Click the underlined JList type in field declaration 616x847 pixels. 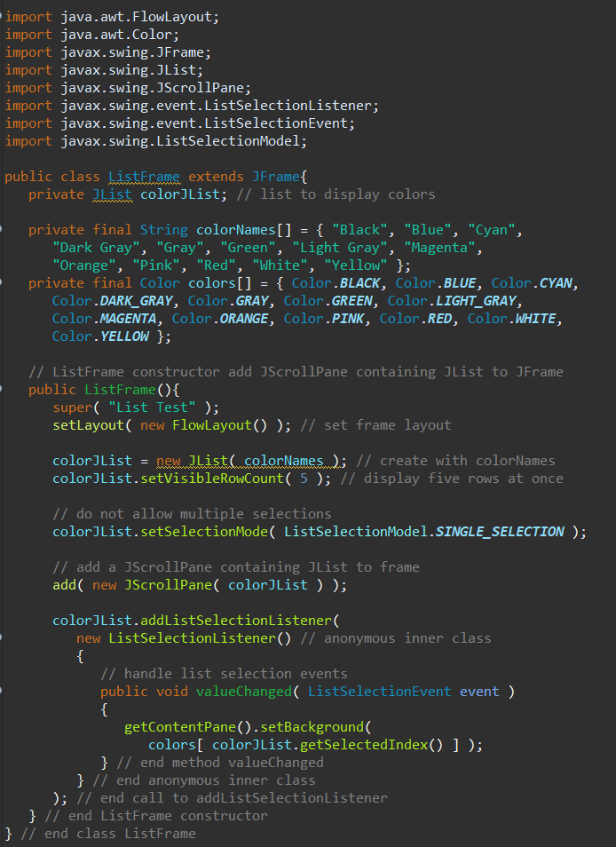pos(112,194)
